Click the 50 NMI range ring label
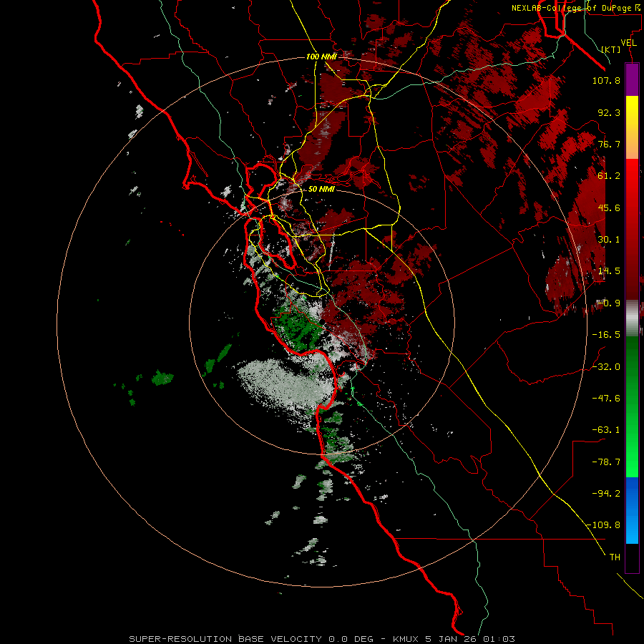 (x=321, y=190)
